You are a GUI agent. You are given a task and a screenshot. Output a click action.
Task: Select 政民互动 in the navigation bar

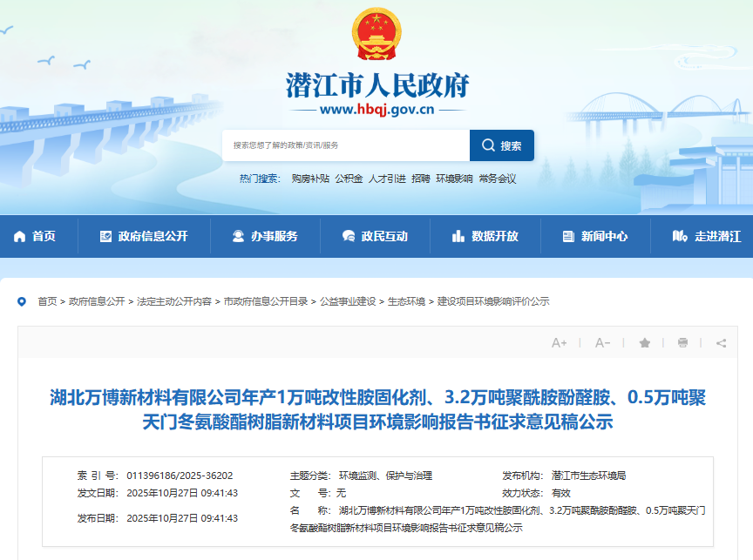(376, 236)
